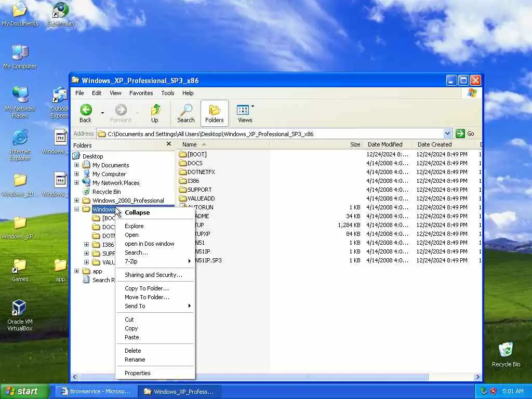Viewport: 532px width, 399px height.
Task: Collapse the selected Windows tree node
Action: [x=77, y=209]
